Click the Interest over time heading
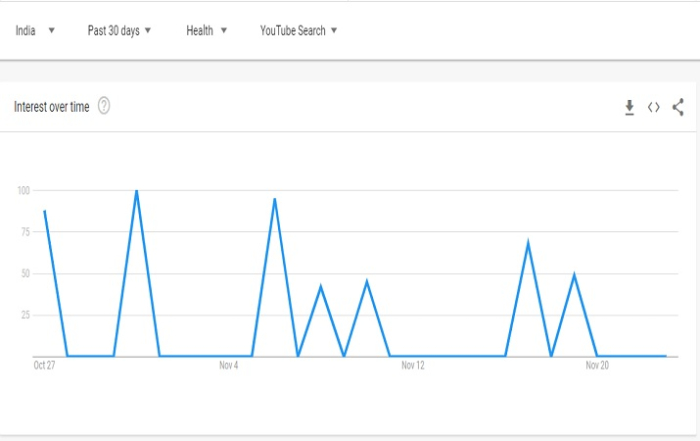This screenshot has height=441, width=700. click(52, 107)
